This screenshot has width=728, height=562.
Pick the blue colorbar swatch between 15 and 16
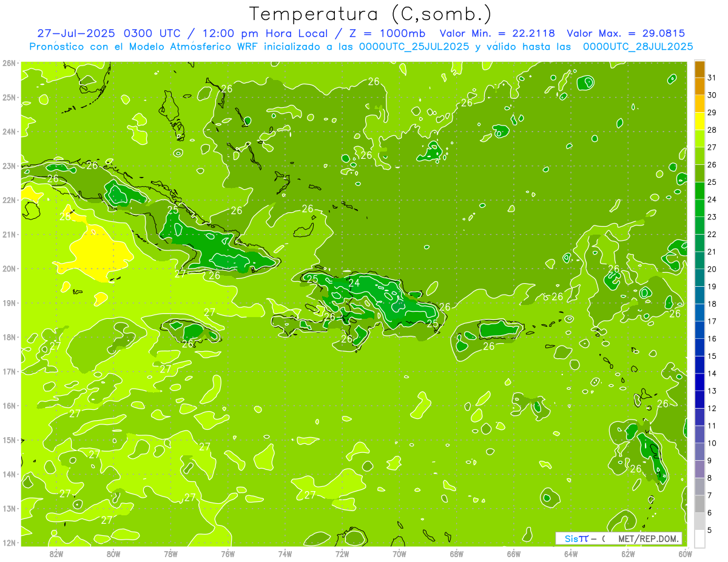pos(699,347)
